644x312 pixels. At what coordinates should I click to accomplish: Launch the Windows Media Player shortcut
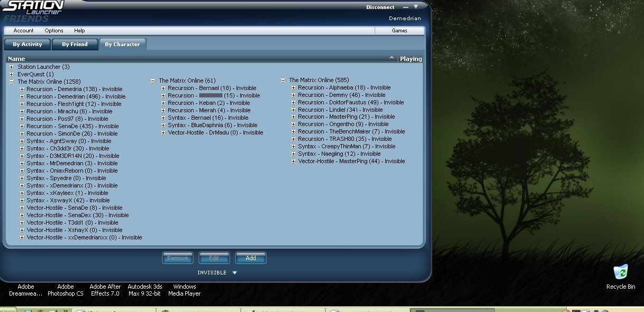point(184,290)
